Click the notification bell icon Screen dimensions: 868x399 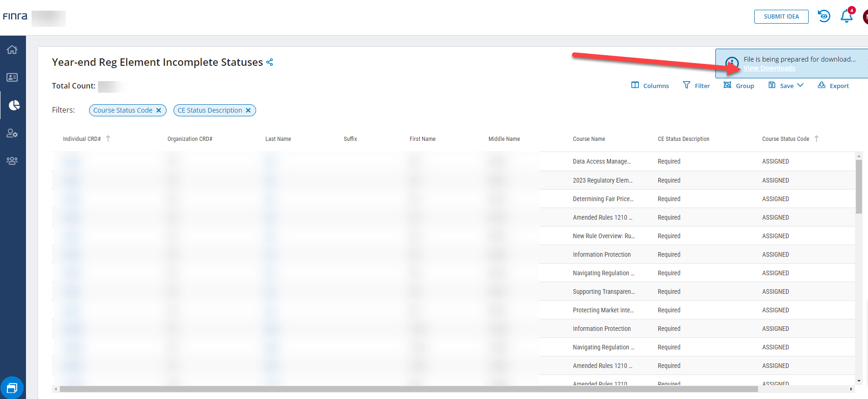click(846, 17)
